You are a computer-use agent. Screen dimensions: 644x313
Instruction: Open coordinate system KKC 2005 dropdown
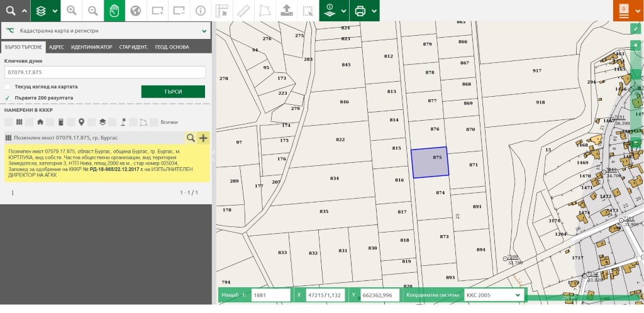493,295
